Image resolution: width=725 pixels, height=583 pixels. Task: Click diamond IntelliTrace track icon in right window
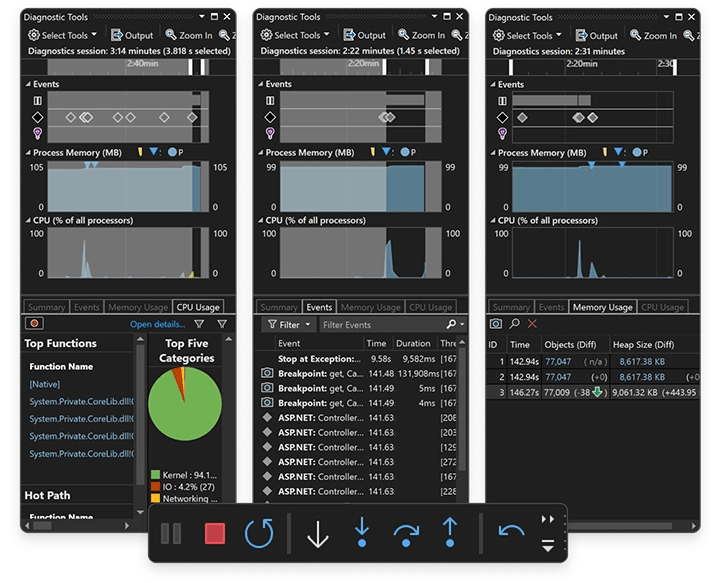[502, 117]
